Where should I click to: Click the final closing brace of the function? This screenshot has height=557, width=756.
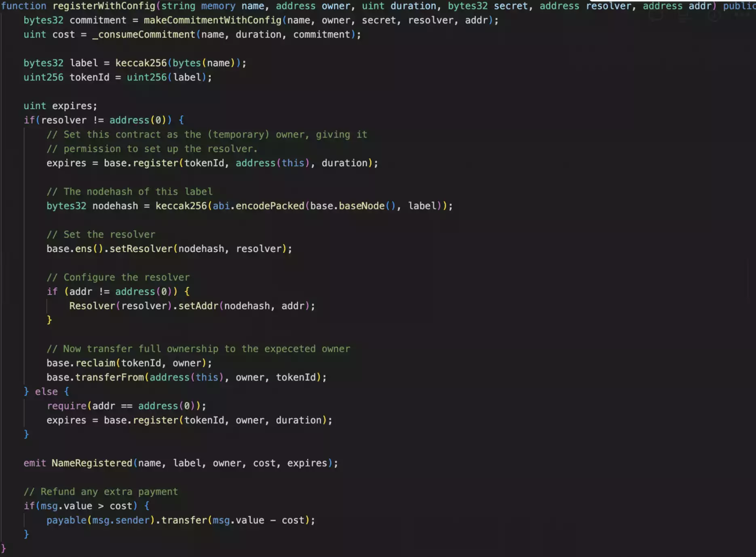click(x=4, y=549)
